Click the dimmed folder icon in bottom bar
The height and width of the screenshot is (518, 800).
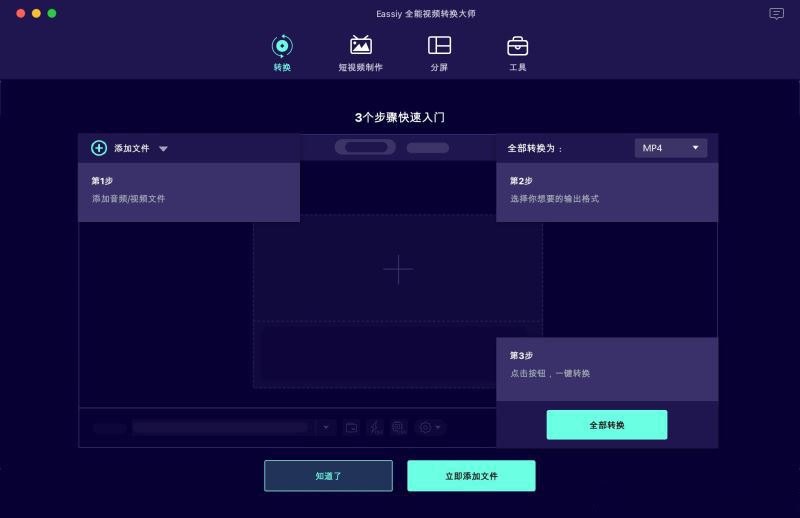click(352, 427)
